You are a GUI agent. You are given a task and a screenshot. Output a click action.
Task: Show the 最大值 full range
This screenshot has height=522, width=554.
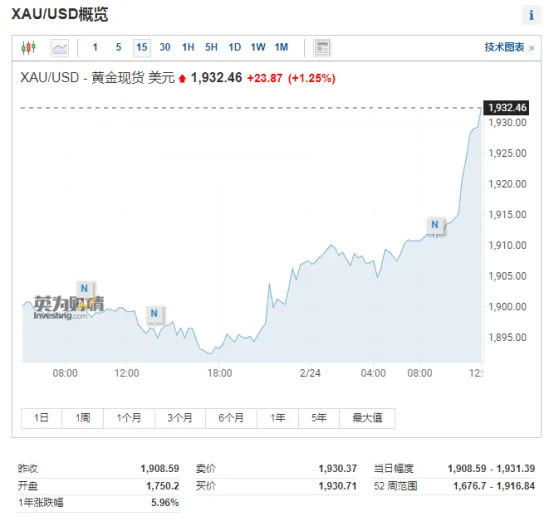(367, 418)
